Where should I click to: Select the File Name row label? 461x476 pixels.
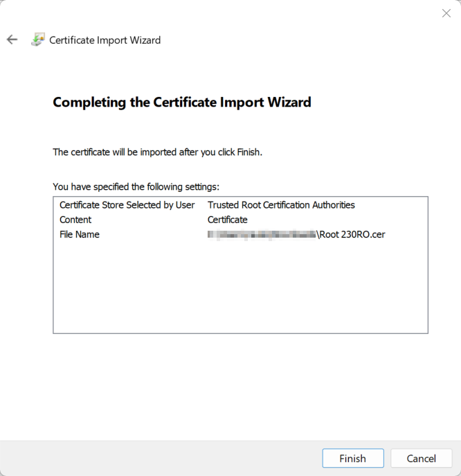click(80, 234)
